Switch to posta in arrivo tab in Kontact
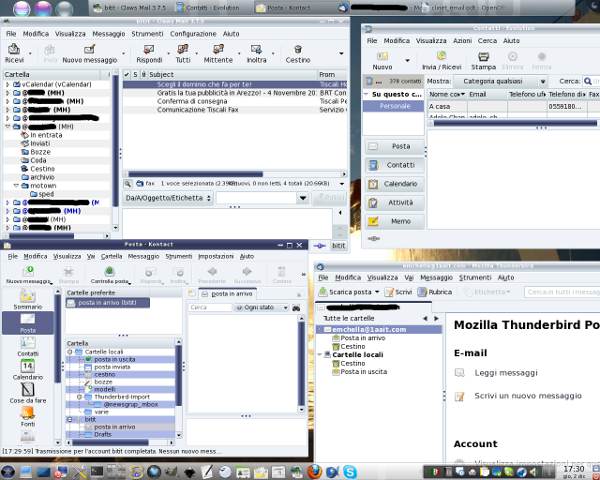Image resolution: width=600 pixels, height=480 pixels. [x=227, y=294]
